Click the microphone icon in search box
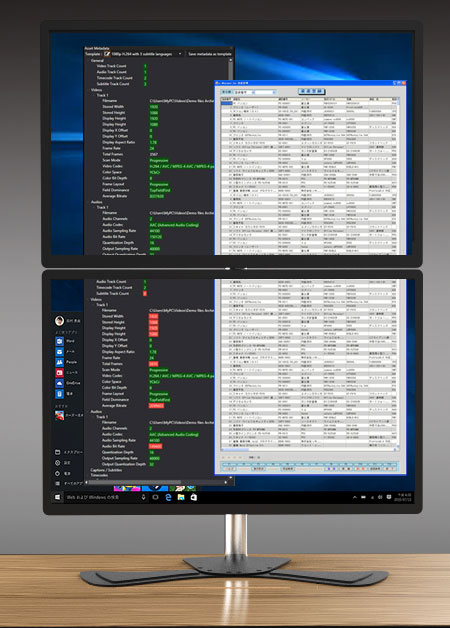 click(143, 497)
